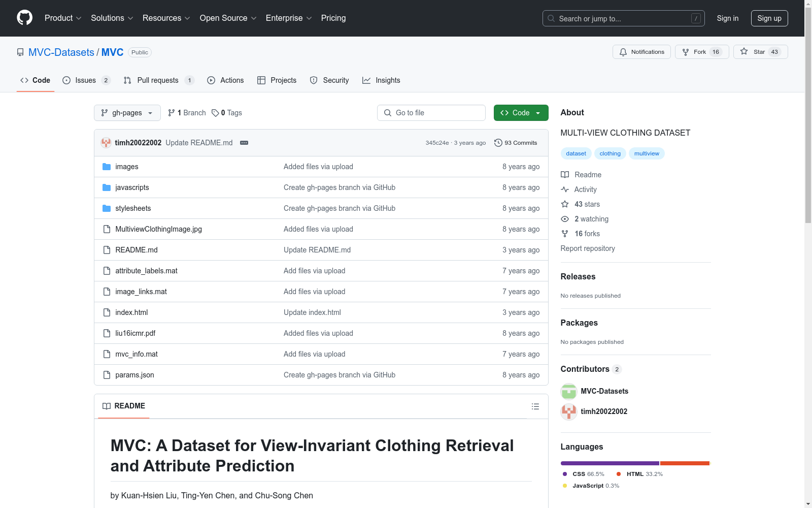
Task: Expand the commit message ellipsis
Action: pyautogui.click(x=244, y=143)
